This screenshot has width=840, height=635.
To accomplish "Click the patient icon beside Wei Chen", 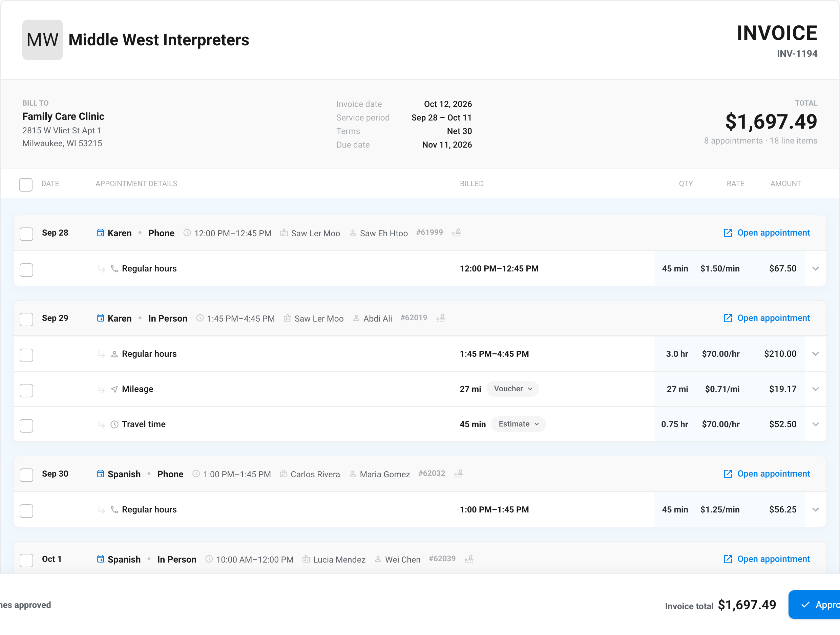I will click(378, 559).
